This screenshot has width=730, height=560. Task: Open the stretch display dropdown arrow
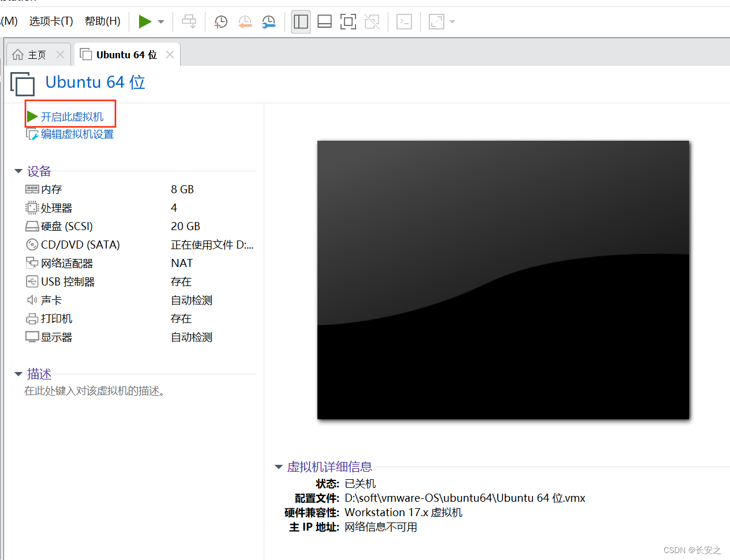coord(452,22)
